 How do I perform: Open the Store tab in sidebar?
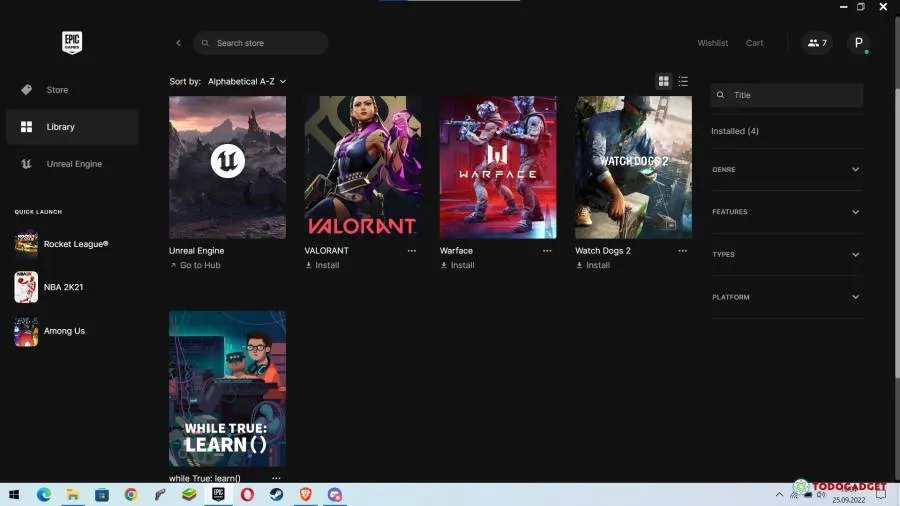click(57, 90)
